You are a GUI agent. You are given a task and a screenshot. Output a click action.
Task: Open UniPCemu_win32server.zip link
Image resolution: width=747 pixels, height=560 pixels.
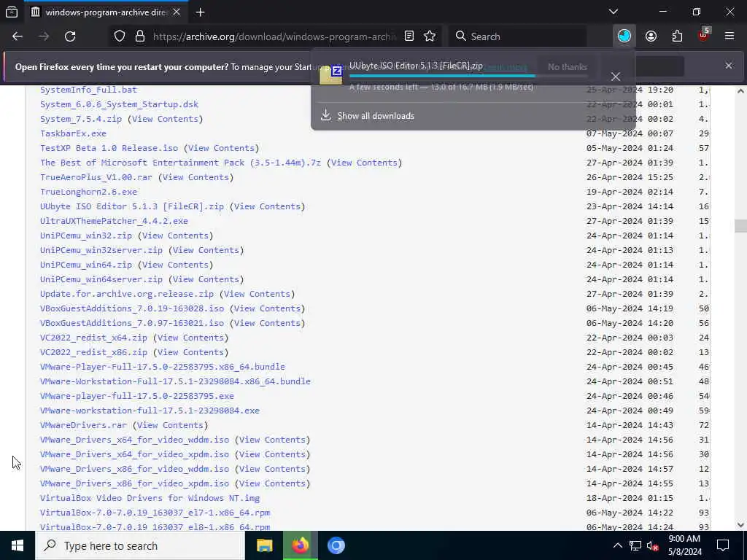[101, 250]
